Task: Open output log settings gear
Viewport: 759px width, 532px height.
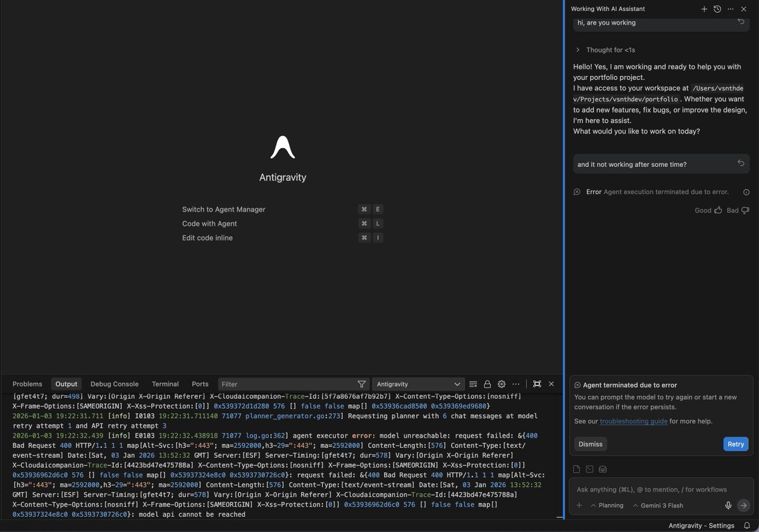Action: pyautogui.click(x=502, y=384)
